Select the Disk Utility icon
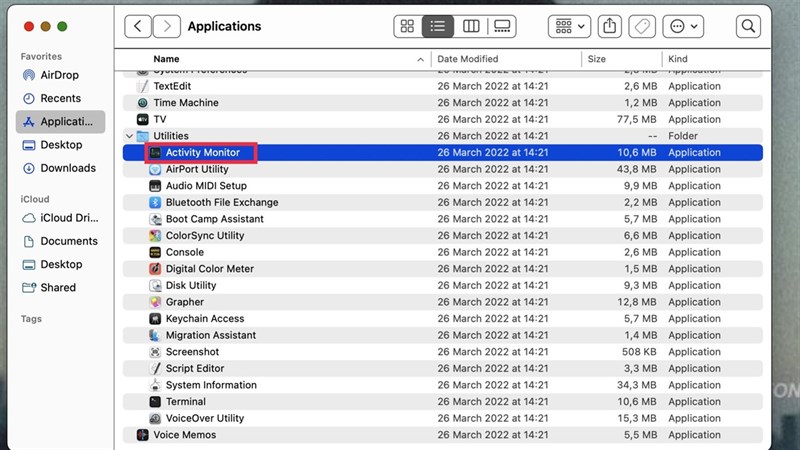 155,285
